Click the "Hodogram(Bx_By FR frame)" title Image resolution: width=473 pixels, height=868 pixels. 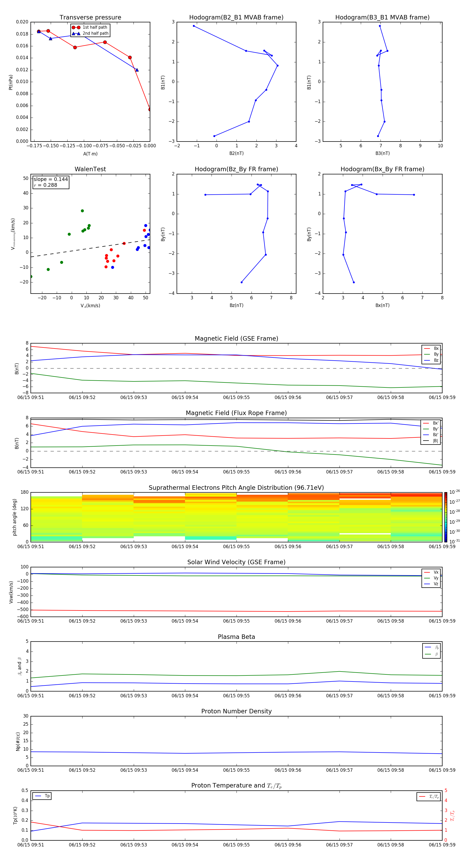point(382,169)
